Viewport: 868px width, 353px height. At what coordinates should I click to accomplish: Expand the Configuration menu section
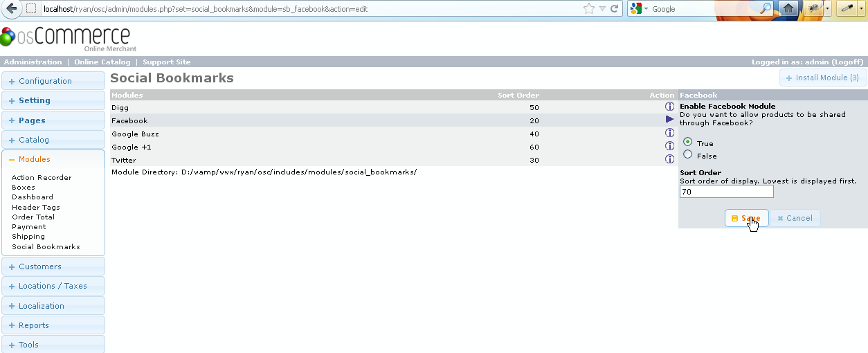tap(53, 81)
